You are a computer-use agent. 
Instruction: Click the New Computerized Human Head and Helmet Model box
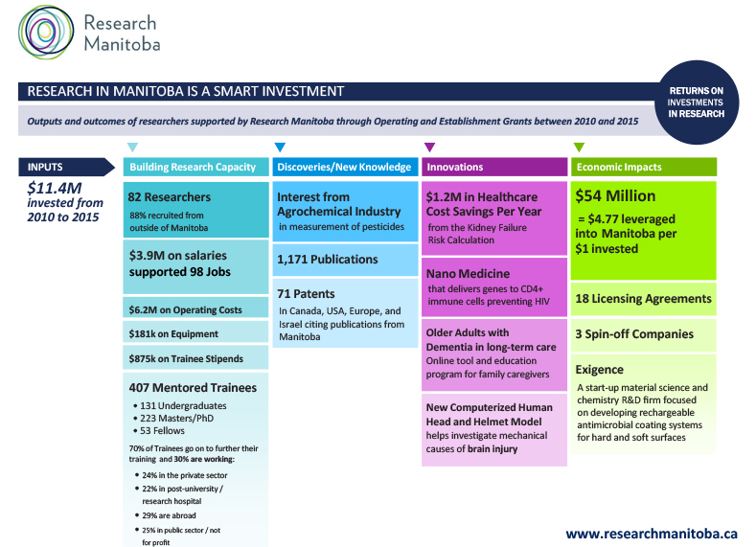point(494,430)
